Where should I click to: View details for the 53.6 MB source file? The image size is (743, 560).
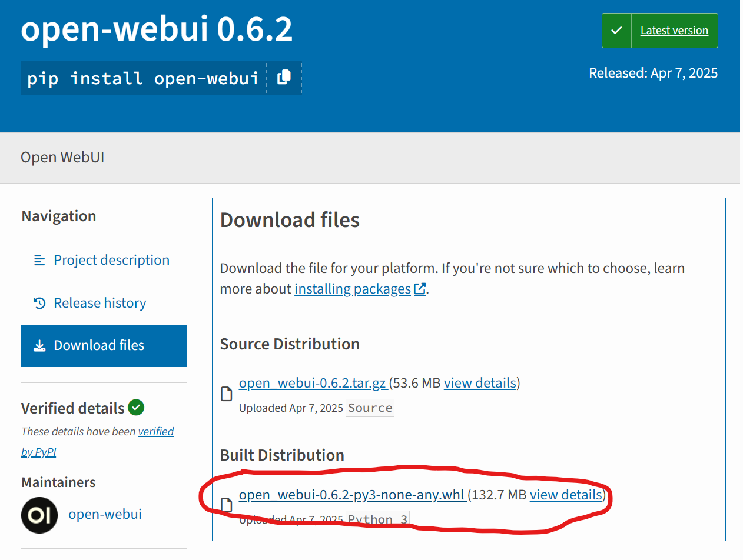(x=480, y=383)
